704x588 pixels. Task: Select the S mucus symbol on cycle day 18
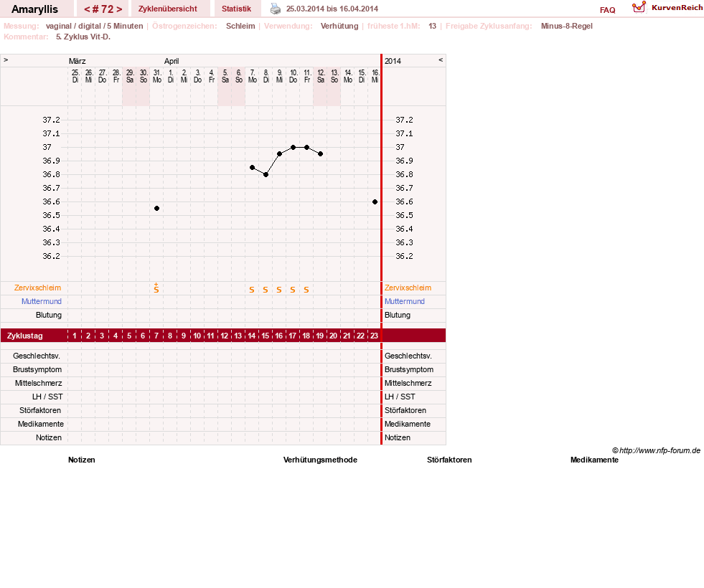[x=306, y=290]
